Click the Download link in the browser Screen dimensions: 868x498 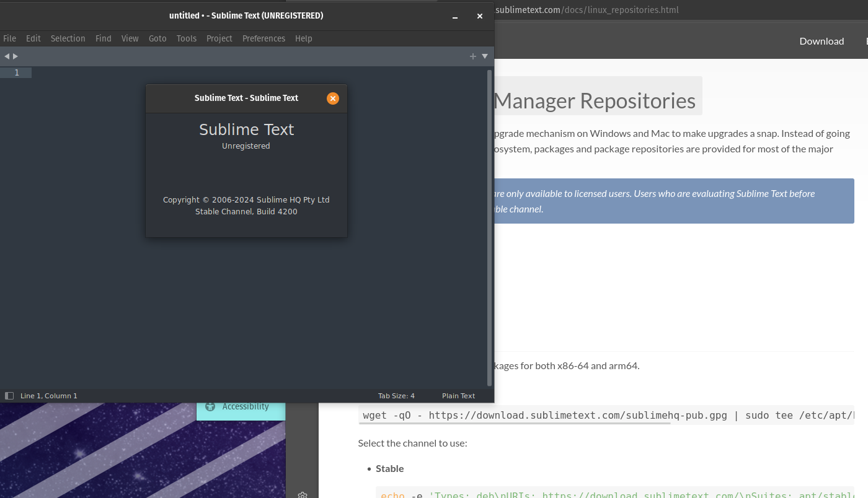pyautogui.click(x=821, y=41)
